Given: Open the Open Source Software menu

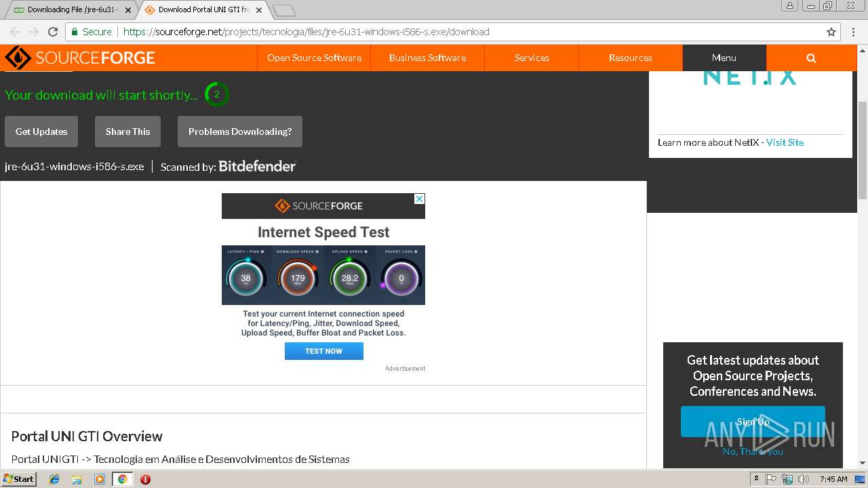Looking at the screenshot, I should coord(314,58).
